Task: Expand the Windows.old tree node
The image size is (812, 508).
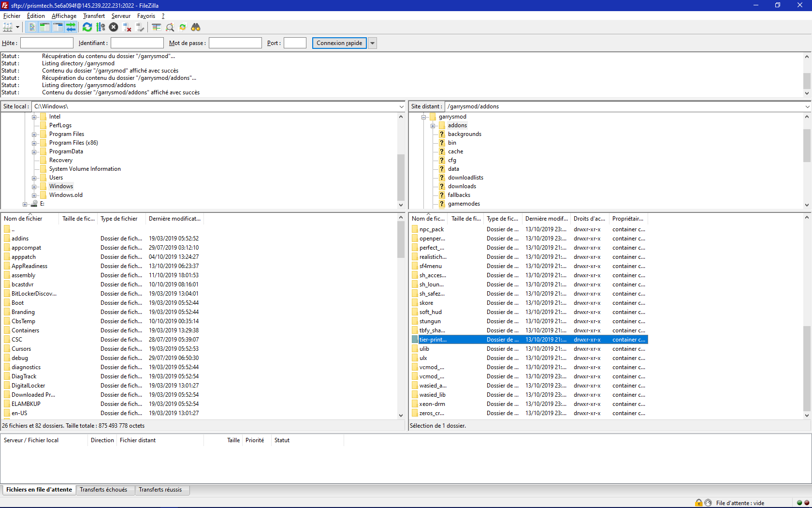Action: click(x=34, y=195)
